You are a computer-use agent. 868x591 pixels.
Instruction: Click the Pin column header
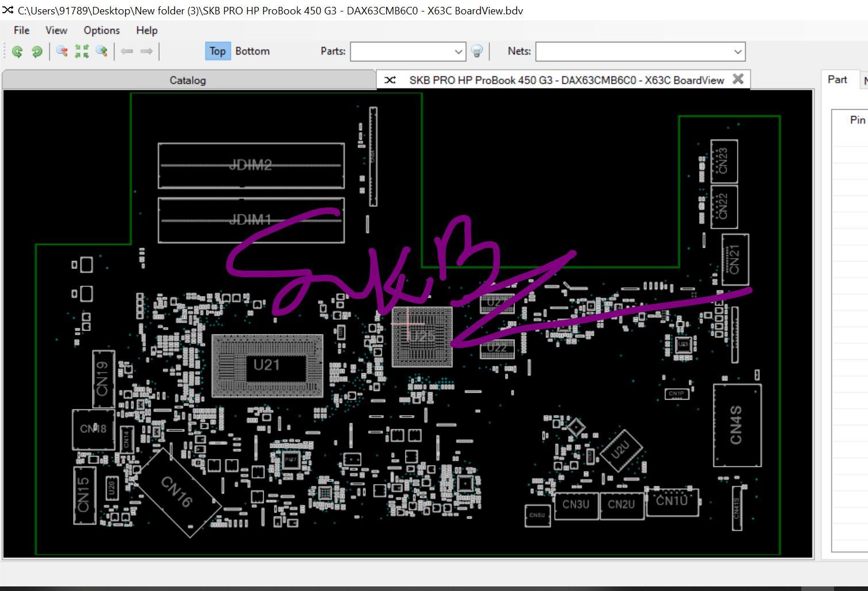(x=857, y=120)
